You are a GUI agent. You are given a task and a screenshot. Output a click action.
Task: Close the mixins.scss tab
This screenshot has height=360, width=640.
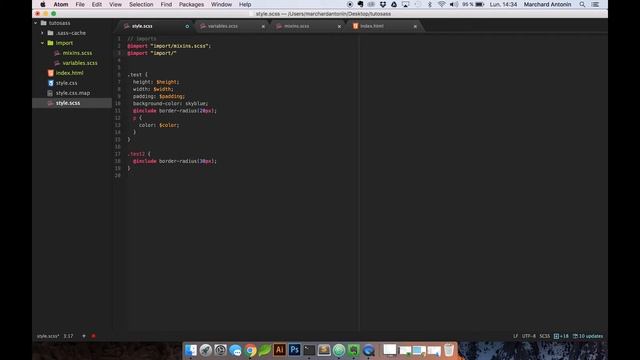coord(339,27)
